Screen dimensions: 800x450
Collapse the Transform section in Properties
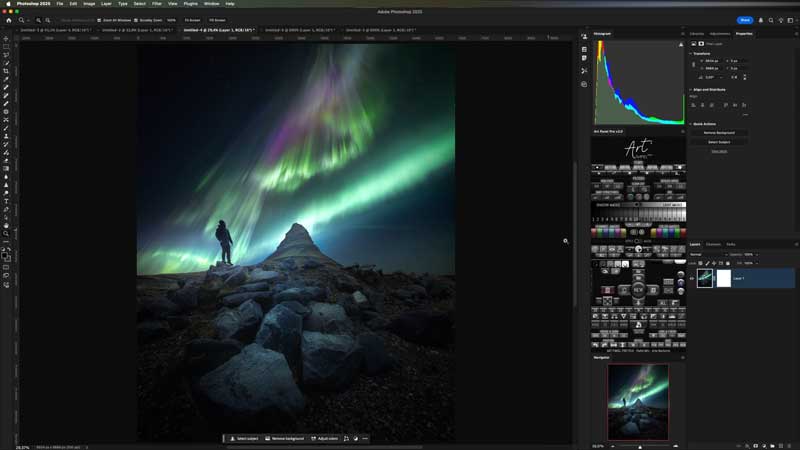coord(691,53)
